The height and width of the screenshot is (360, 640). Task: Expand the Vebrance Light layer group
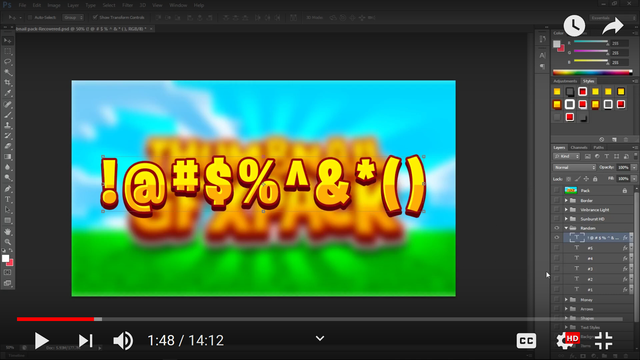(566, 209)
